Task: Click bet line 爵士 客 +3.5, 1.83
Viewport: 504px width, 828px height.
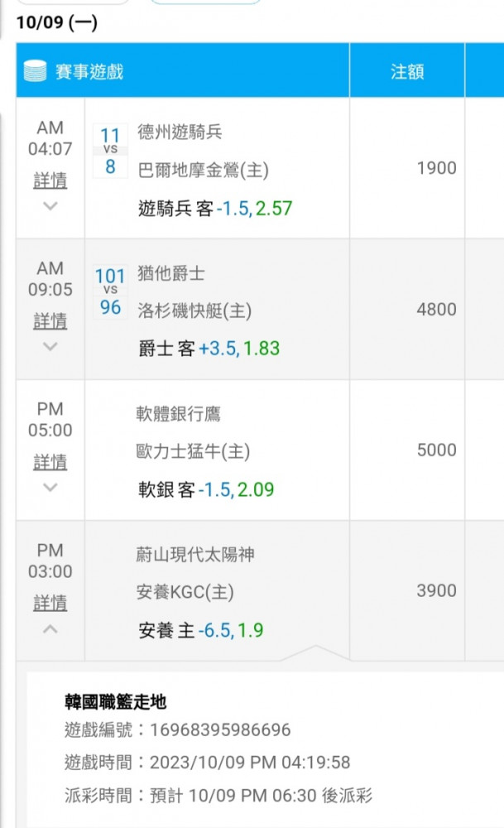Action: [209, 349]
